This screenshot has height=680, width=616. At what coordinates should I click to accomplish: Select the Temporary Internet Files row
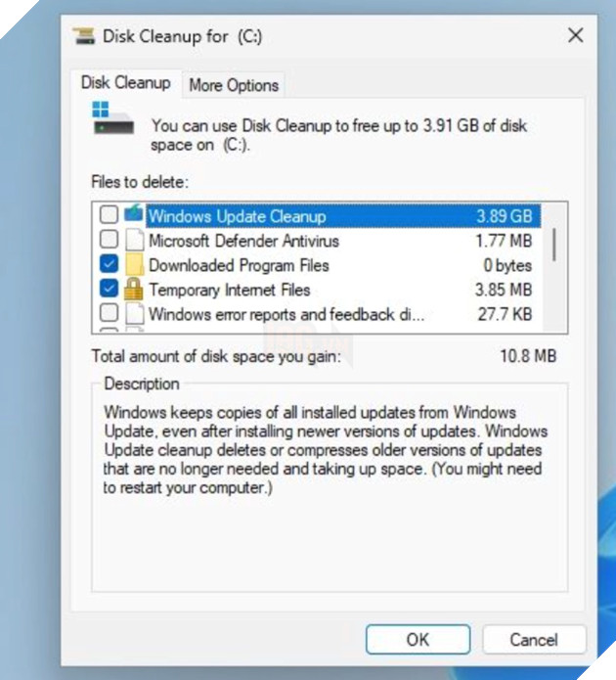point(321,290)
